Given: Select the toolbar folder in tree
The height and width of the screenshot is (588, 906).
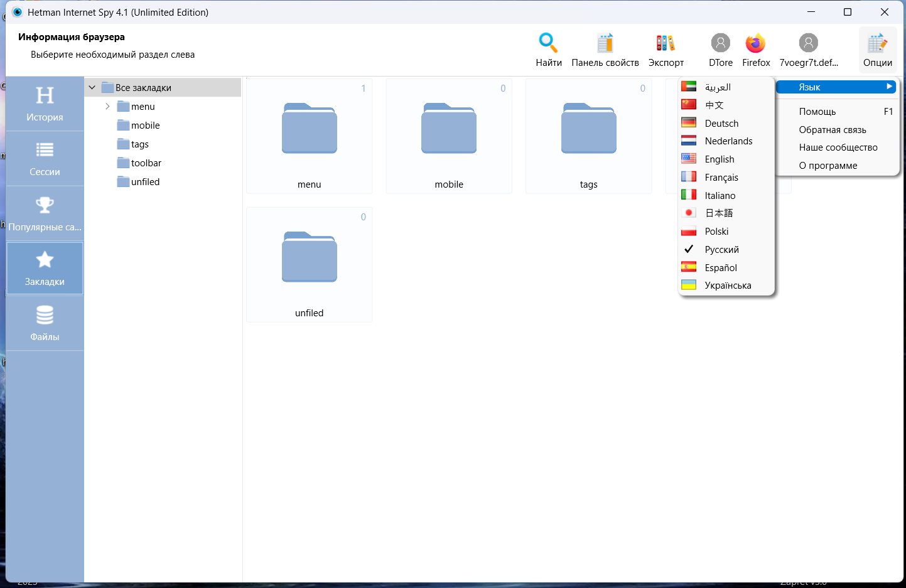Looking at the screenshot, I should pyautogui.click(x=146, y=163).
